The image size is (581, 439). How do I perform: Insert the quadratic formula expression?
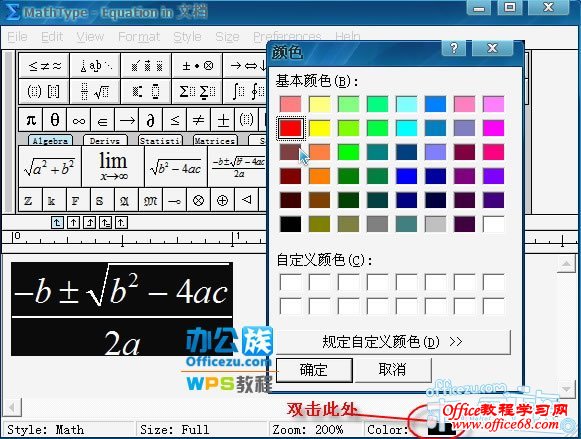[x=238, y=166]
